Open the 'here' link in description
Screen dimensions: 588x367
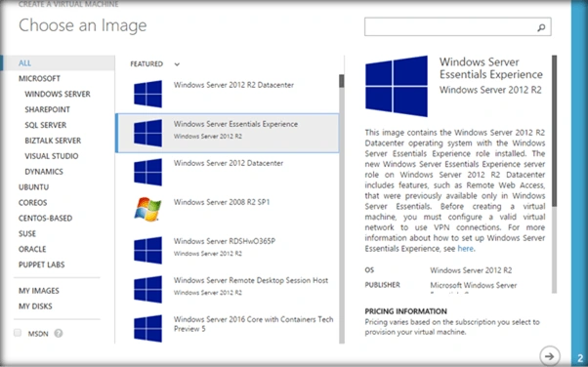pos(465,249)
